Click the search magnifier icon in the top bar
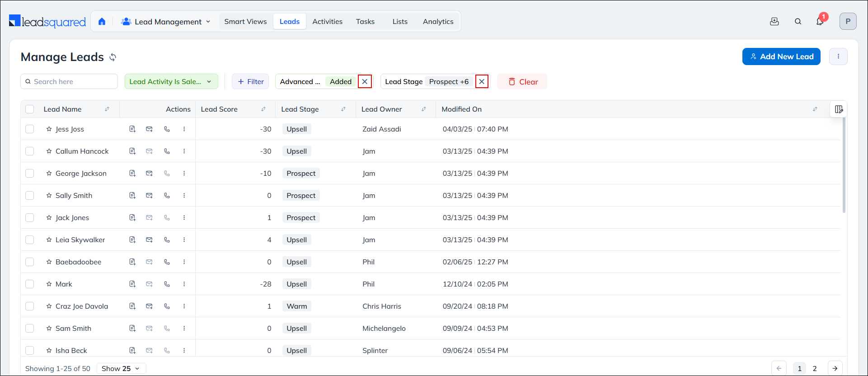The height and width of the screenshot is (376, 868). tap(798, 22)
